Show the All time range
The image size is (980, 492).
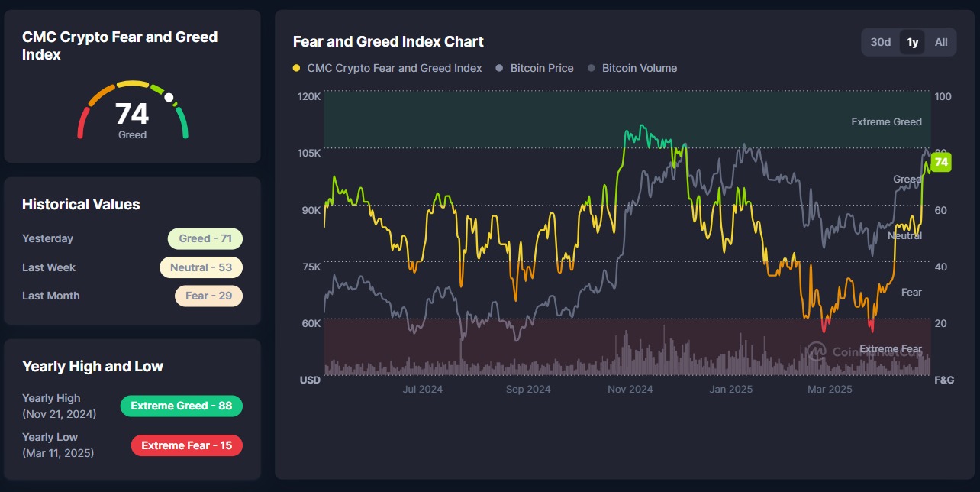tap(941, 42)
